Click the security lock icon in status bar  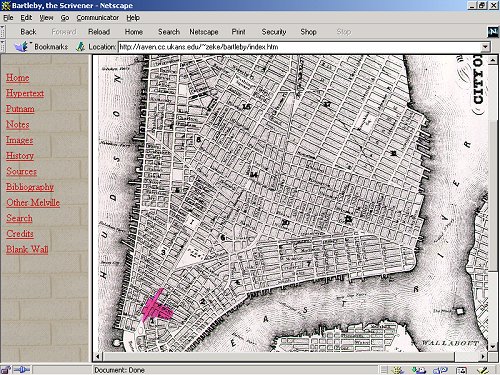[6, 370]
